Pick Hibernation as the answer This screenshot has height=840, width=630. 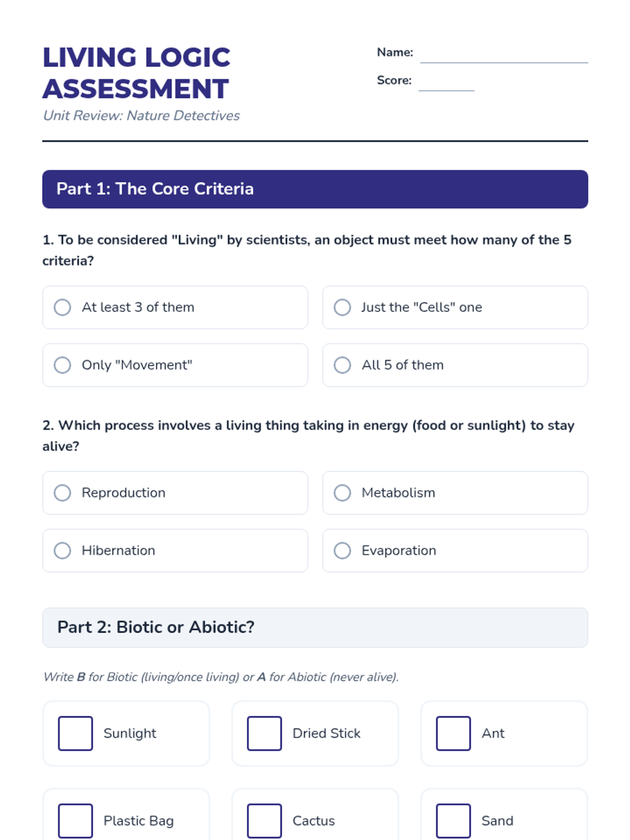[62, 550]
